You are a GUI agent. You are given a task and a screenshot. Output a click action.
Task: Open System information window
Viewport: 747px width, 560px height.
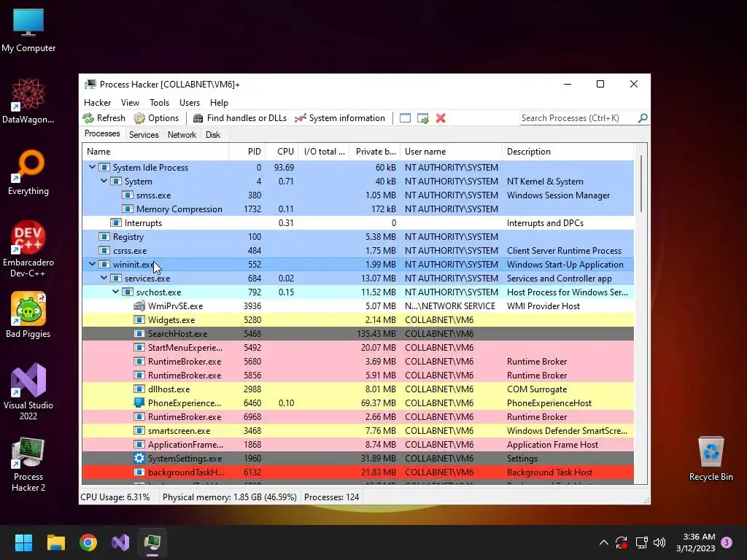click(340, 118)
